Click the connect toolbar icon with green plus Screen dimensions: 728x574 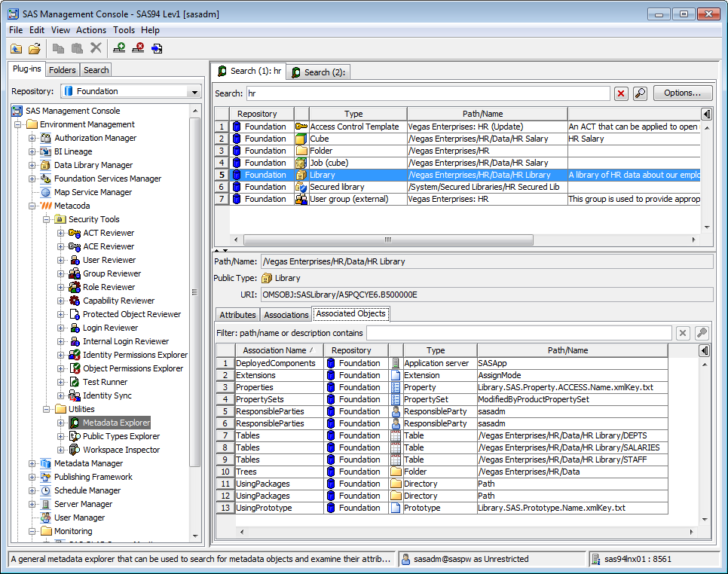tap(119, 47)
